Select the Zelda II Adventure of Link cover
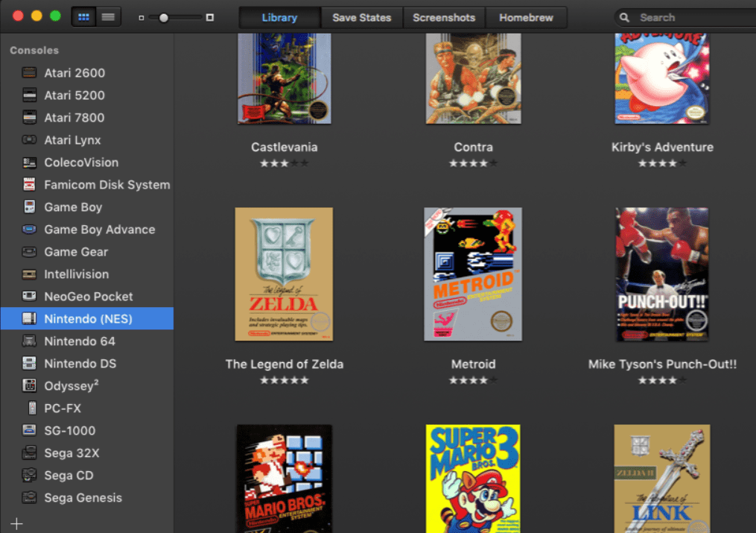 click(662, 479)
